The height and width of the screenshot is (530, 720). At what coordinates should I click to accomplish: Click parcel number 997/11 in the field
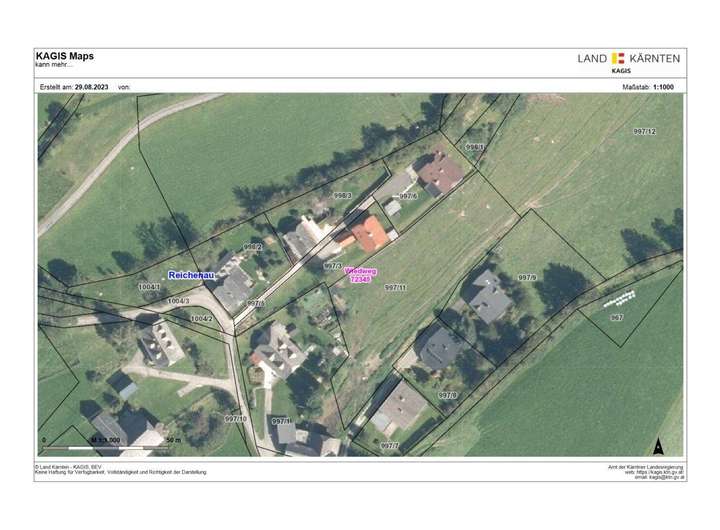pos(396,287)
